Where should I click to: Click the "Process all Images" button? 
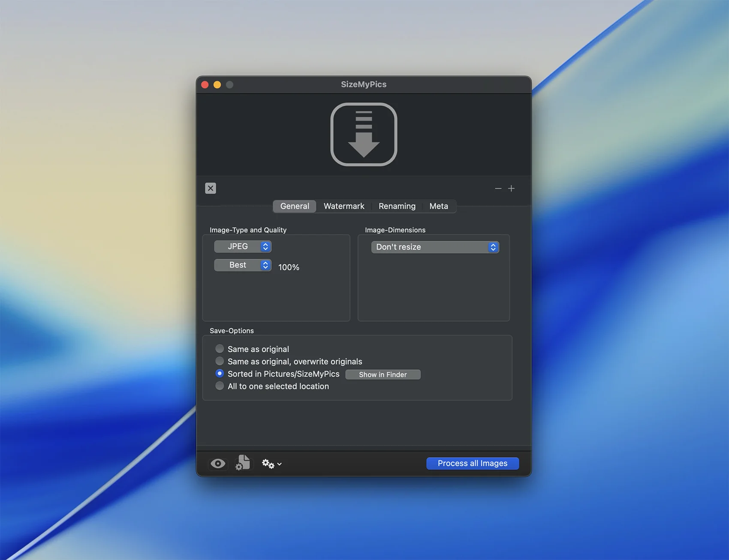click(472, 463)
